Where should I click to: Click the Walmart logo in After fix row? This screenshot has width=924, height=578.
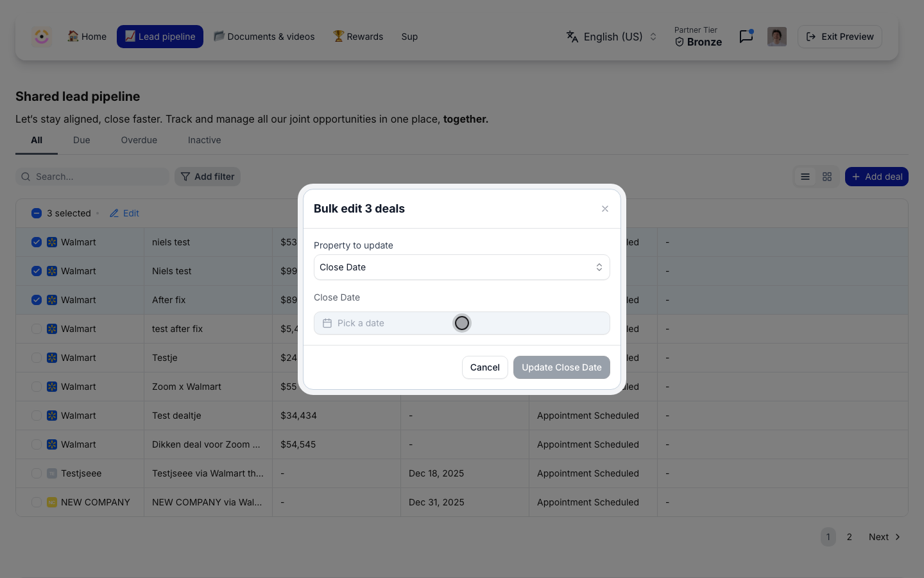pyautogui.click(x=52, y=300)
